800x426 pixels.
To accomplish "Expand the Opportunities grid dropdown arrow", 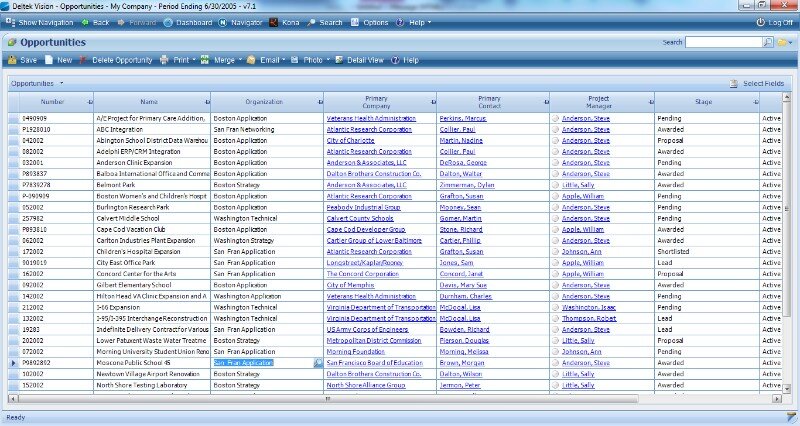I will coord(61,83).
